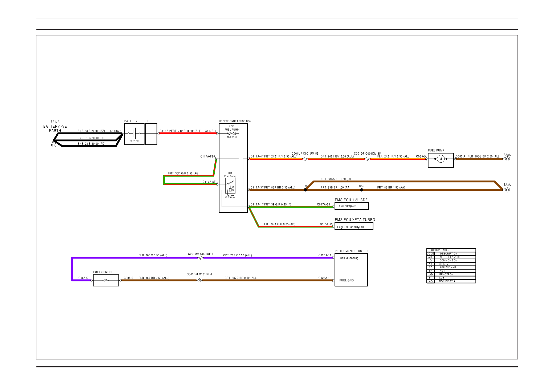The width and height of the screenshot is (554, 392).
Task: Click the EA3A earth terminal symbol
Action: (x=507, y=159)
